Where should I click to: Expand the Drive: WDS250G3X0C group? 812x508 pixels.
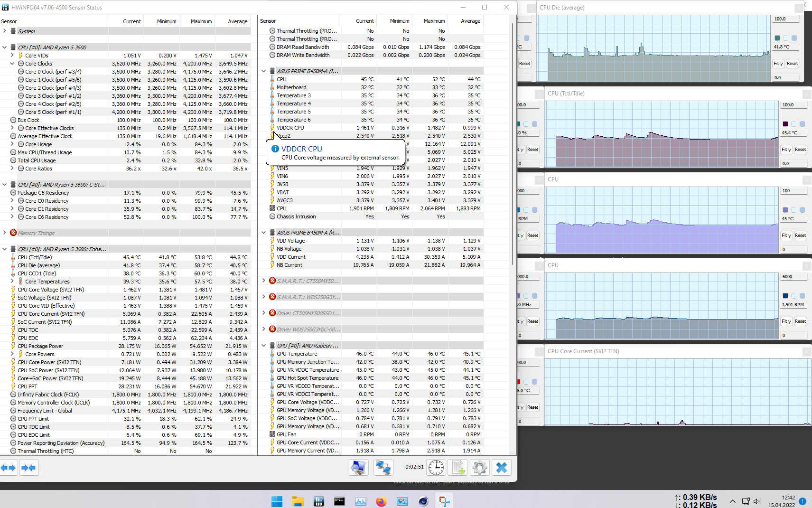264,329
